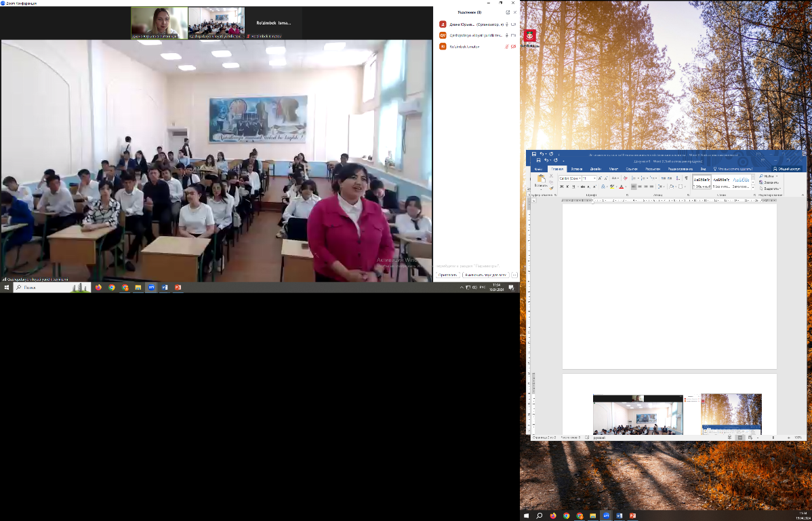Toggle underline (Ч) formatting
The height and width of the screenshot is (521, 812).
(573, 187)
